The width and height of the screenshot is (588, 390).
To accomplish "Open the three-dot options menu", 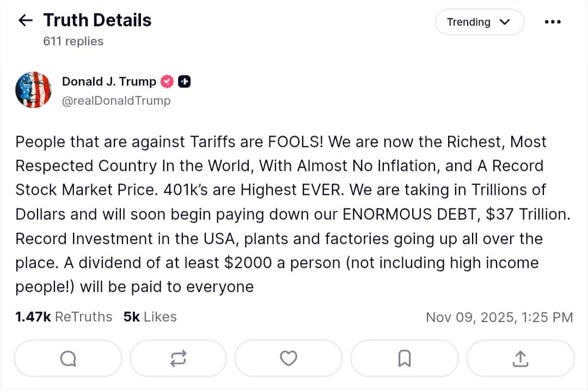I will [553, 21].
